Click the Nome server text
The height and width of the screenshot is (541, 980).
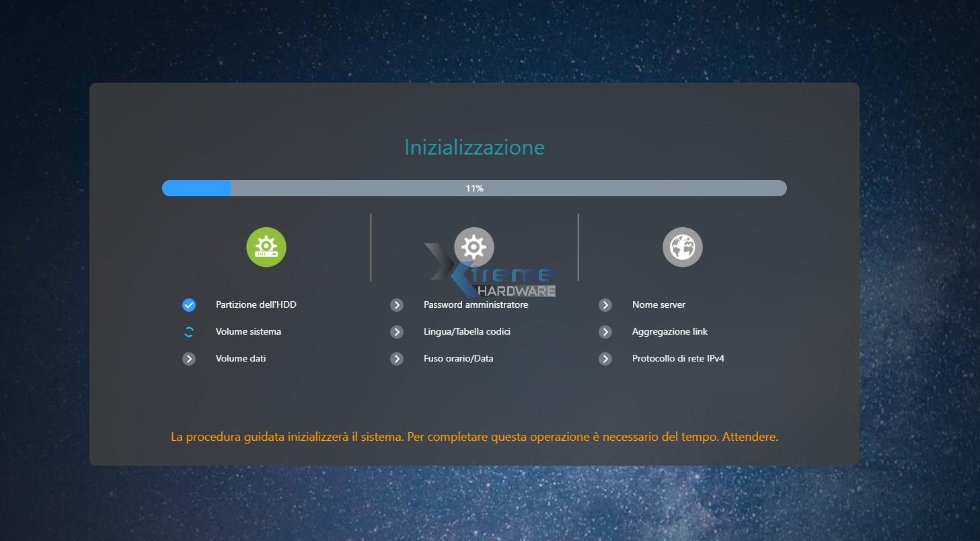coord(658,304)
